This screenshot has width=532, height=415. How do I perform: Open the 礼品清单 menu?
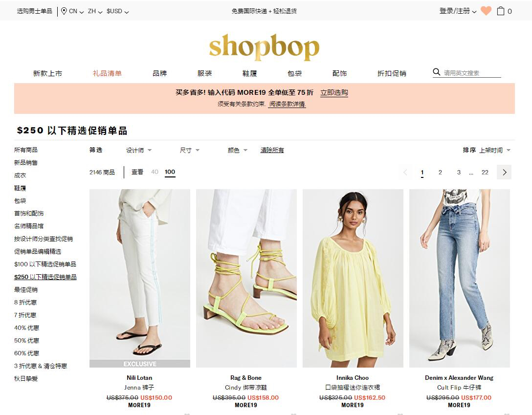(107, 73)
